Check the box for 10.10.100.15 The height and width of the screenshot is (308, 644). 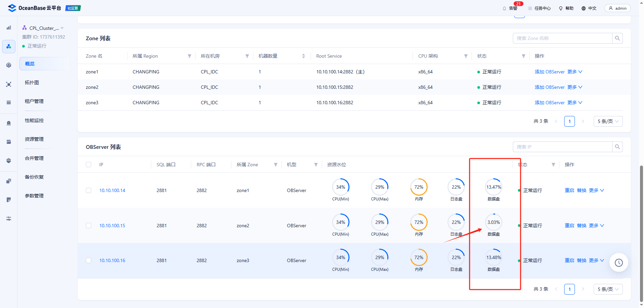(89, 226)
